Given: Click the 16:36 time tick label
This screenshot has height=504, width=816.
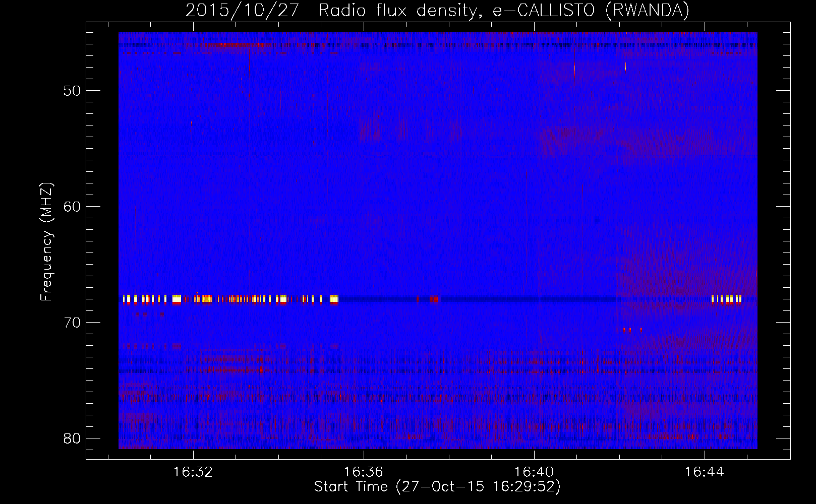Looking at the screenshot, I should (364, 472).
